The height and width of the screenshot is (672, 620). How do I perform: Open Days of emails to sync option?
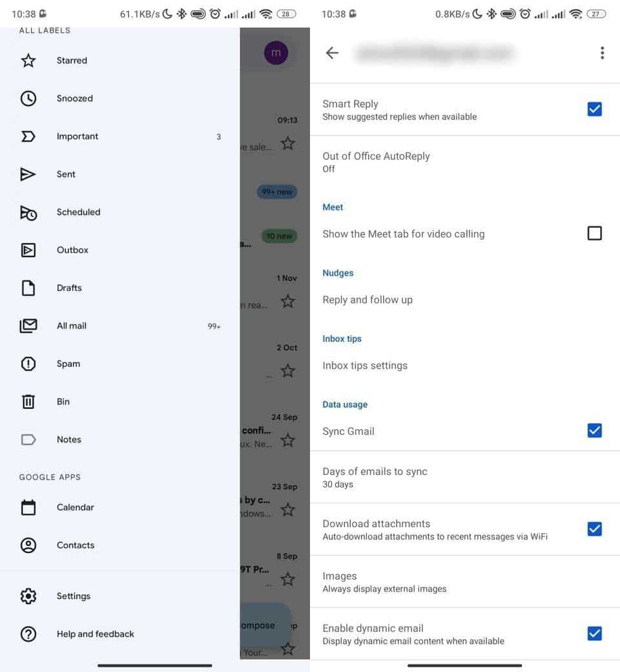(x=375, y=478)
